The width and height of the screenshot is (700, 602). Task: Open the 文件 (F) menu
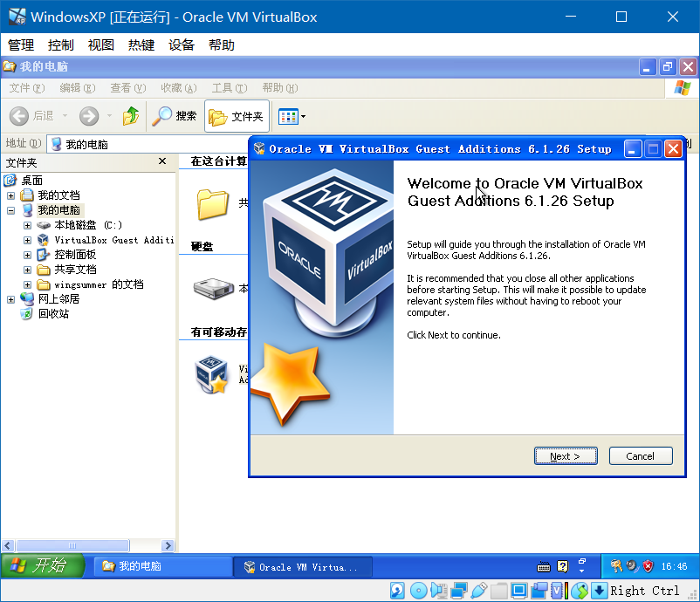[27, 88]
